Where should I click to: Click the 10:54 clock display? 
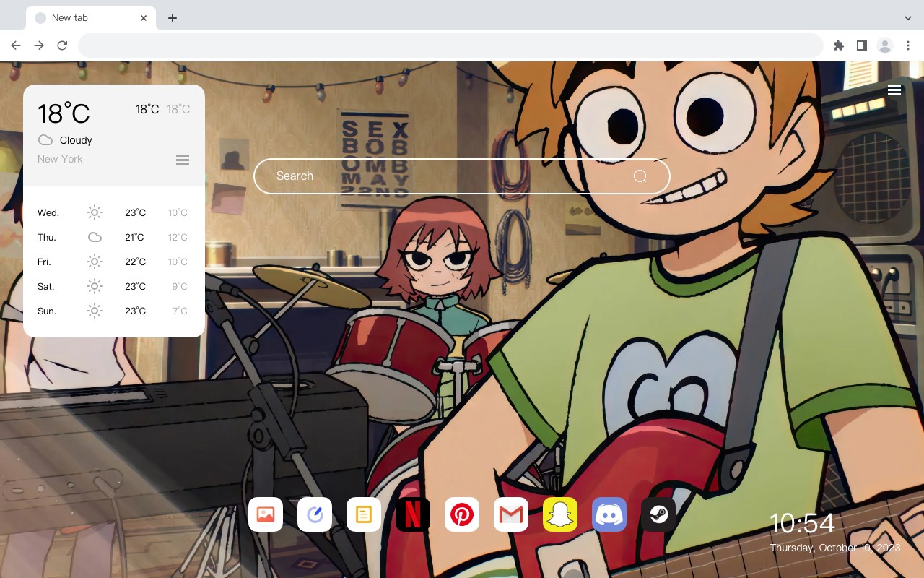[803, 523]
